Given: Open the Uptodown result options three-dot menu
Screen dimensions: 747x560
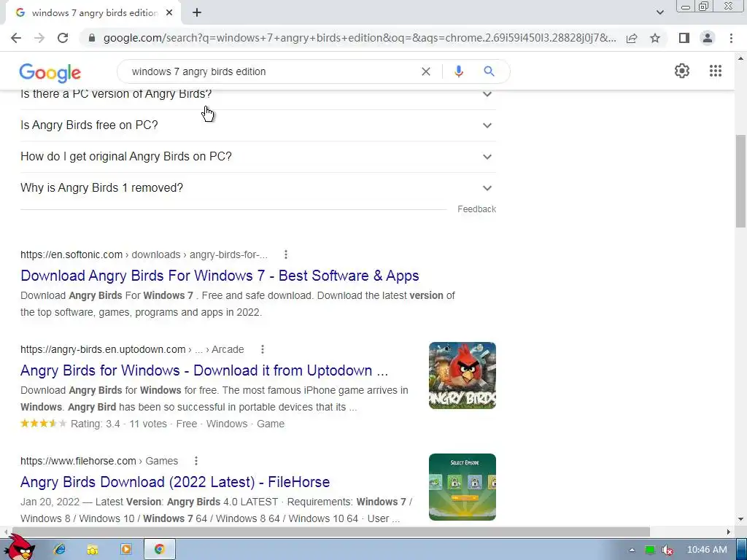Looking at the screenshot, I should click(263, 349).
